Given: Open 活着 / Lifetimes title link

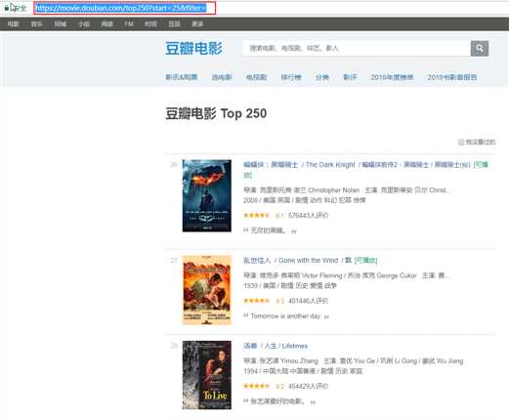Looking at the screenshot, I should coord(276,346).
